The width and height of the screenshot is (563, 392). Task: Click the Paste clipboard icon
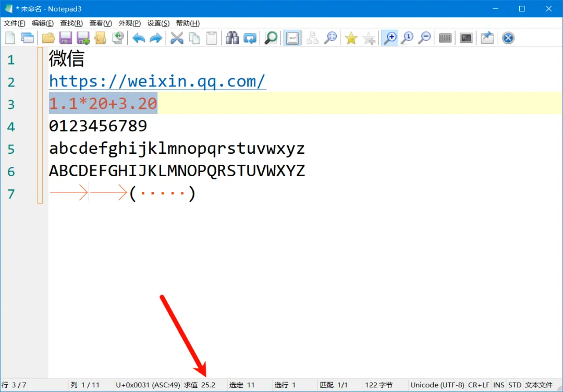[x=212, y=38]
